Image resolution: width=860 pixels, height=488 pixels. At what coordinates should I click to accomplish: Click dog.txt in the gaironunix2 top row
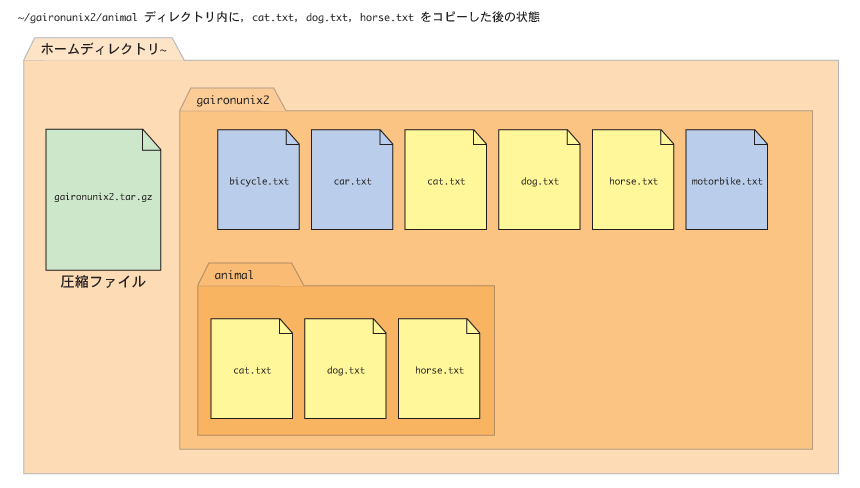point(539,179)
